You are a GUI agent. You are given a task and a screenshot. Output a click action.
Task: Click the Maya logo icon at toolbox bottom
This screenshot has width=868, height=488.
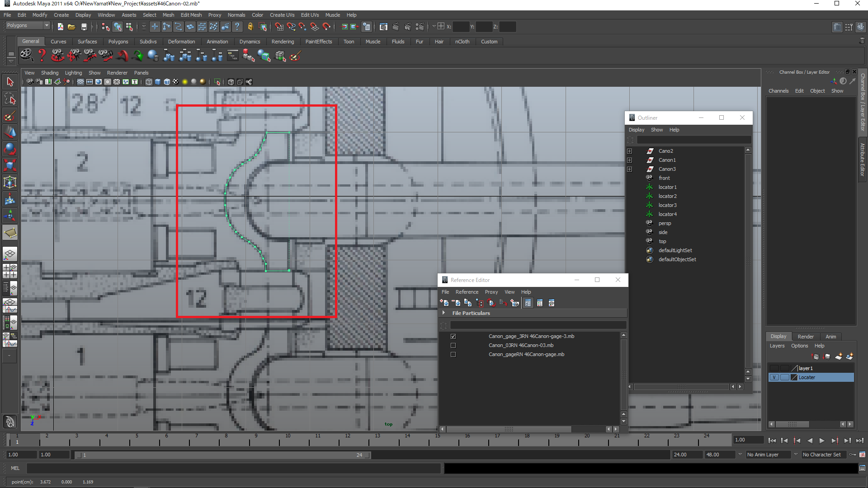click(10, 422)
